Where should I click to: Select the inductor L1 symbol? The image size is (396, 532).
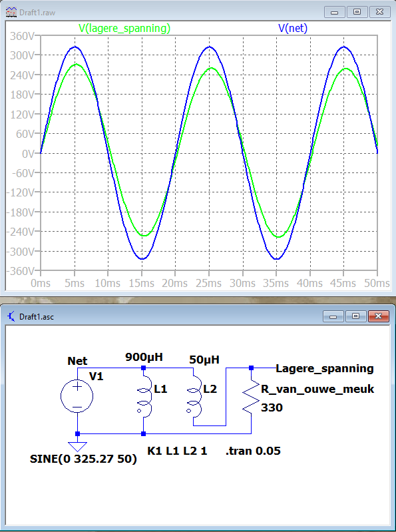click(145, 396)
